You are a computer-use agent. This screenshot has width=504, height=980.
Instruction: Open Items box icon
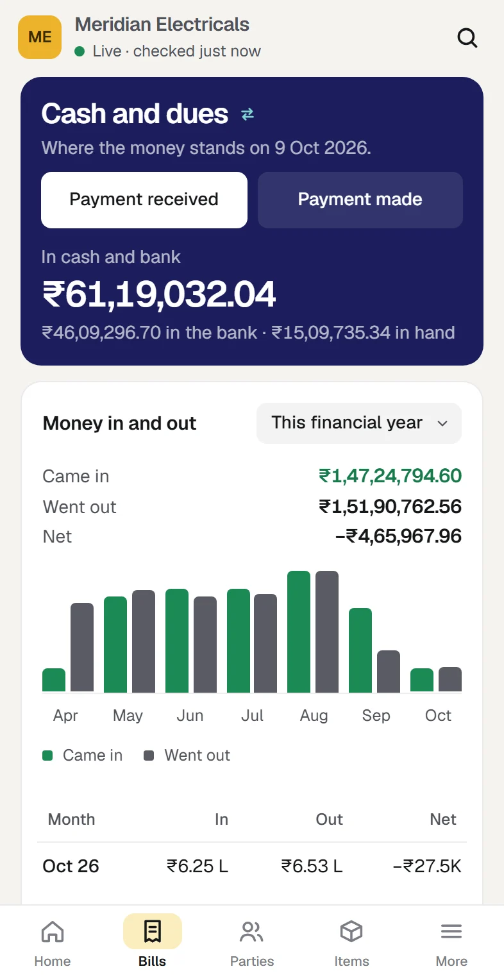(x=351, y=932)
